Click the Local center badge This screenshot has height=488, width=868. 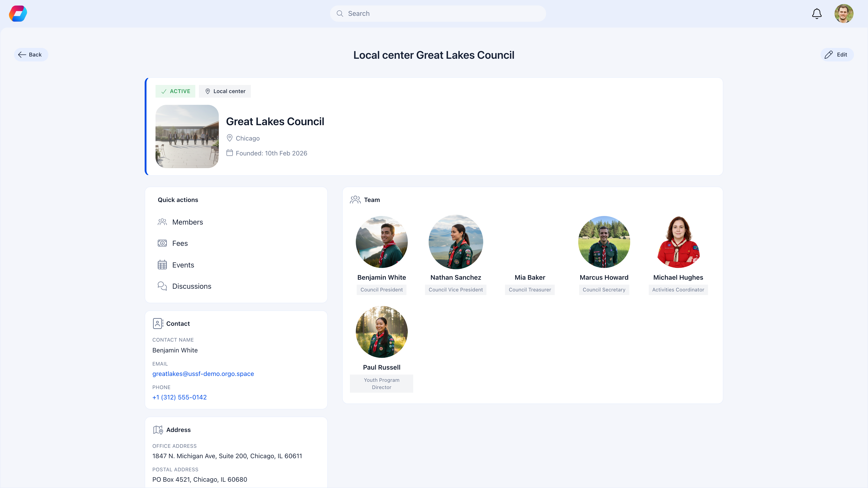pos(225,91)
